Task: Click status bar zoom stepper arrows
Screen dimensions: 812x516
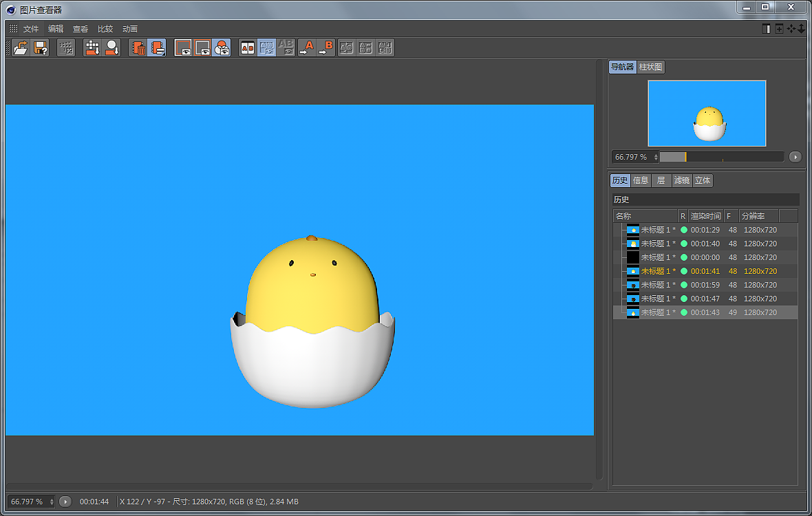Action: (x=52, y=502)
